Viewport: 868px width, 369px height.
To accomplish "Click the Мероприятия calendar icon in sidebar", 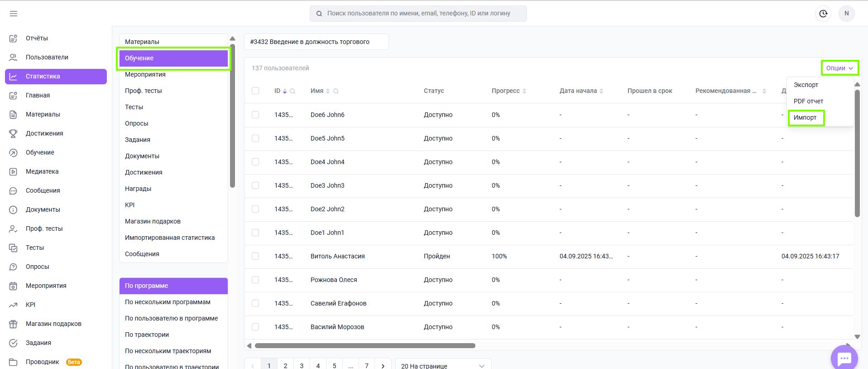I will click(13, 286).
